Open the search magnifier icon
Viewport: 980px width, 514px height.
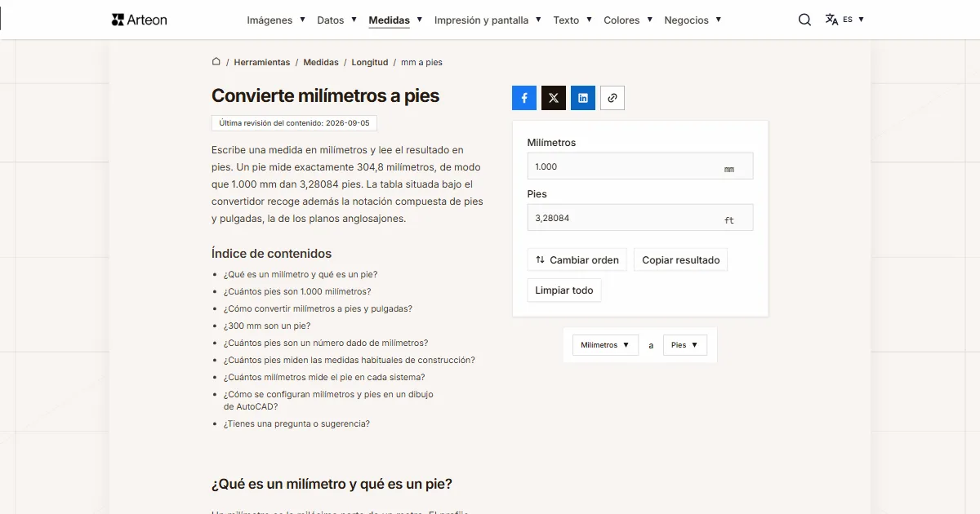pyautogui.click(x=804, y=20)
